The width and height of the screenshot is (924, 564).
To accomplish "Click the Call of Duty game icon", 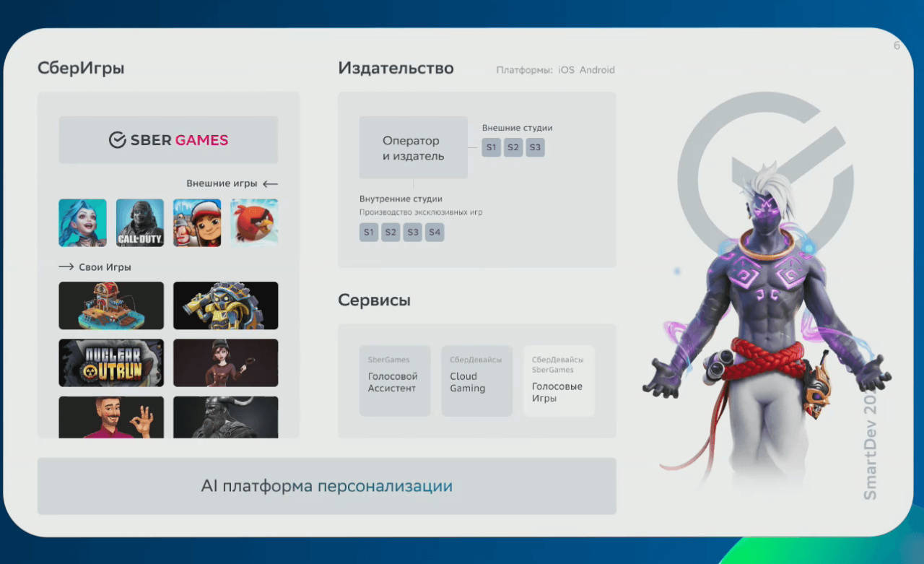I will 140,223.
